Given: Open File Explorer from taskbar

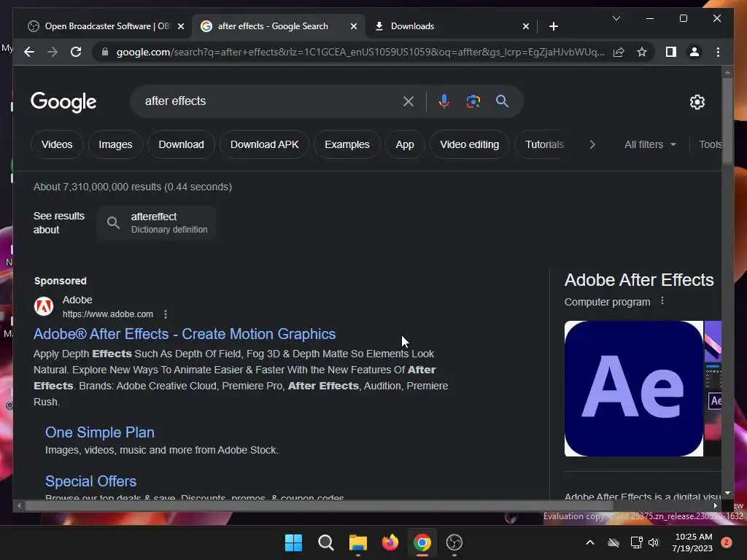Looking at the screenshot, I should tap(357, 542).
